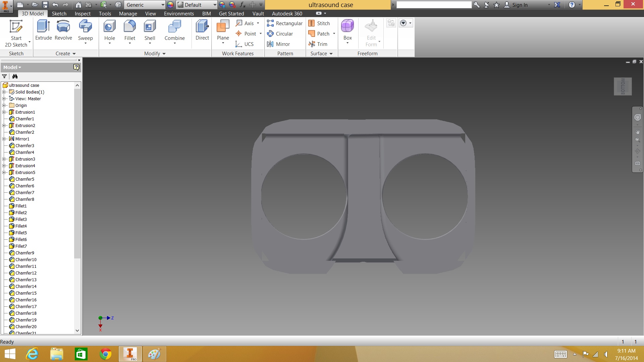
Task: Create a work Plane
Action: 223,32
